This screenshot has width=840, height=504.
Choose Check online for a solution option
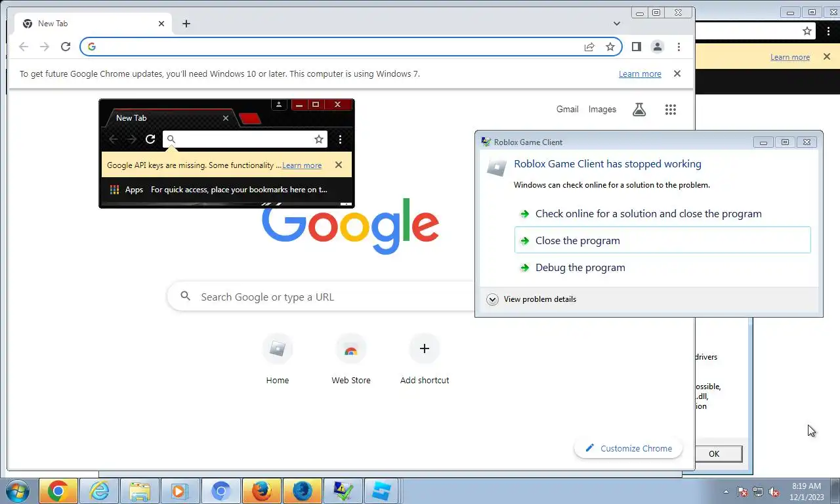pos(663,213)
